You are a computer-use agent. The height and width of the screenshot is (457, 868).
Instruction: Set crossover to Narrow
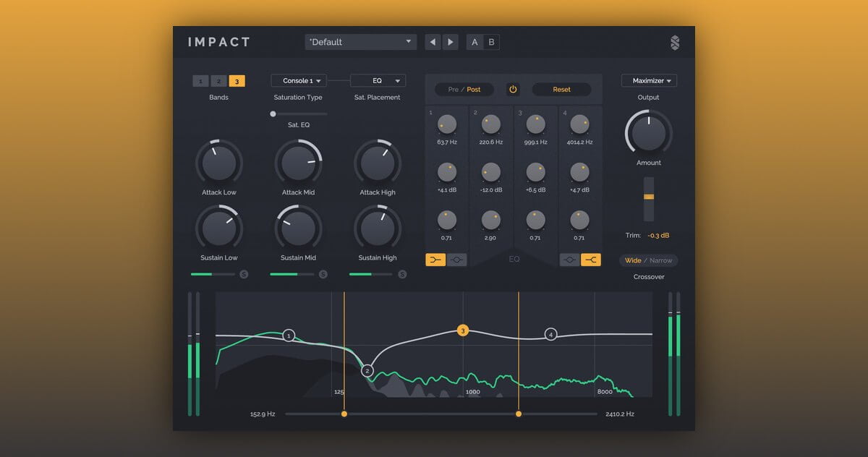click(x=660, y=260)
